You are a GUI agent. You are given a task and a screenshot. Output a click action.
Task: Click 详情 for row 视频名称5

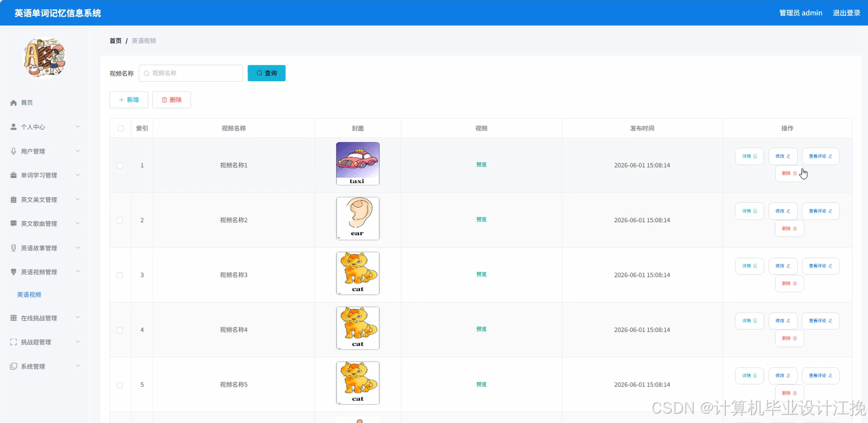coord(750,376)
